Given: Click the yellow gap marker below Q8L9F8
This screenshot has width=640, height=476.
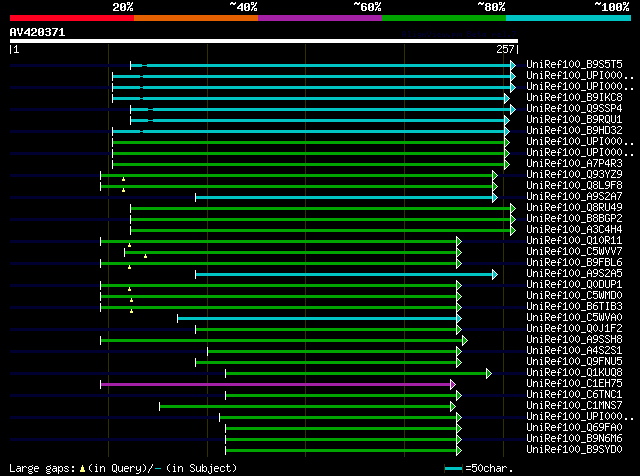Looking at the screenshot, I should 123,190.
